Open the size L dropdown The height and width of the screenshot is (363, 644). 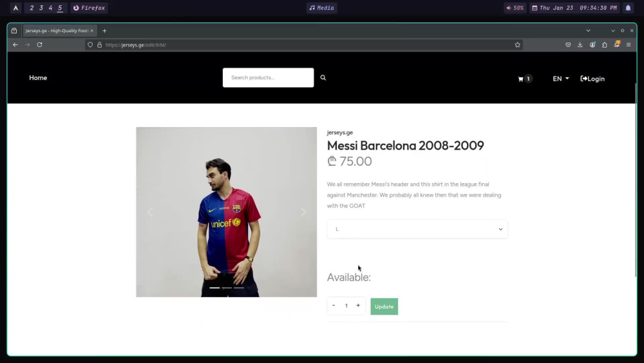pyautogui.click(x=417, y=229)
